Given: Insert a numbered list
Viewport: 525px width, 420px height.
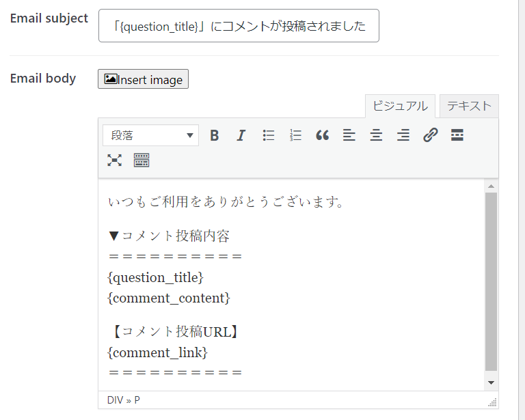Looking at the screenshot, I should (295, 135).
